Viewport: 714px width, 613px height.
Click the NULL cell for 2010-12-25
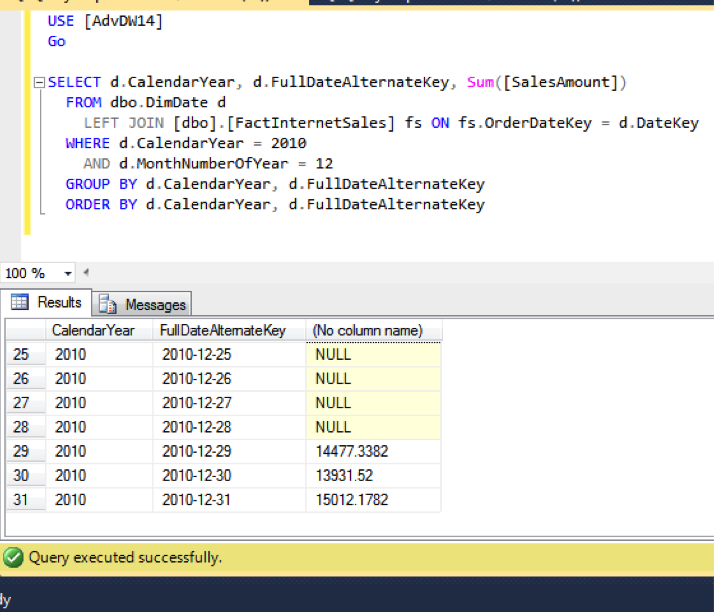click(x=373, y=354)
